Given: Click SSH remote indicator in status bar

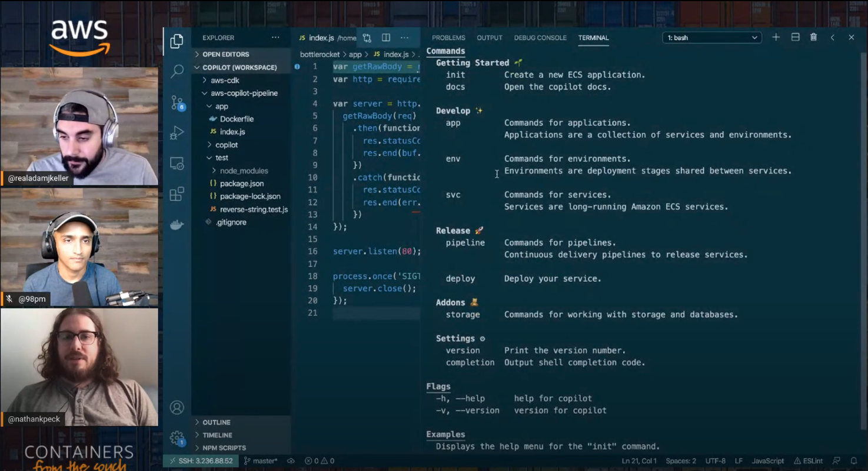Looking at the screenshot, I should (x=201, y=461).
